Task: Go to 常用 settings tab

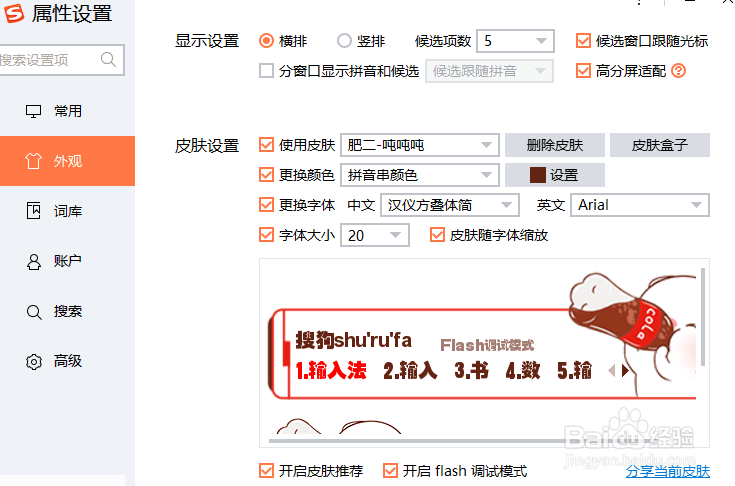Action: (x=68, y=112)
